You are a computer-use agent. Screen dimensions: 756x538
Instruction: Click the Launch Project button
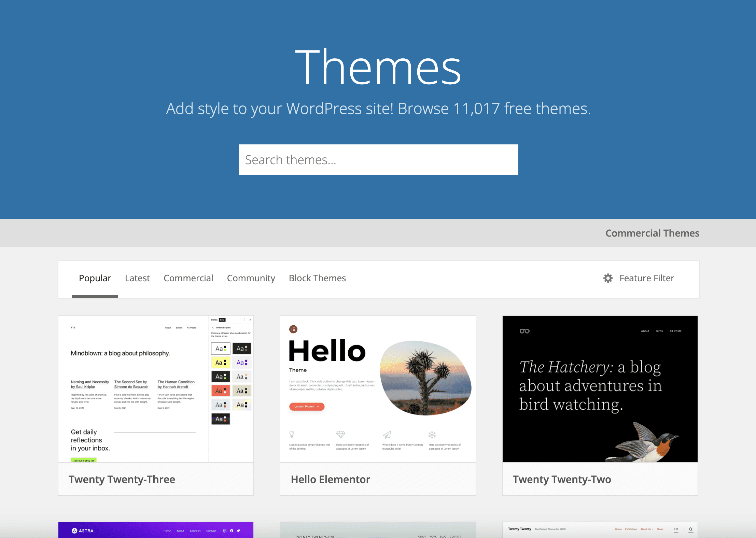point(307,407)
